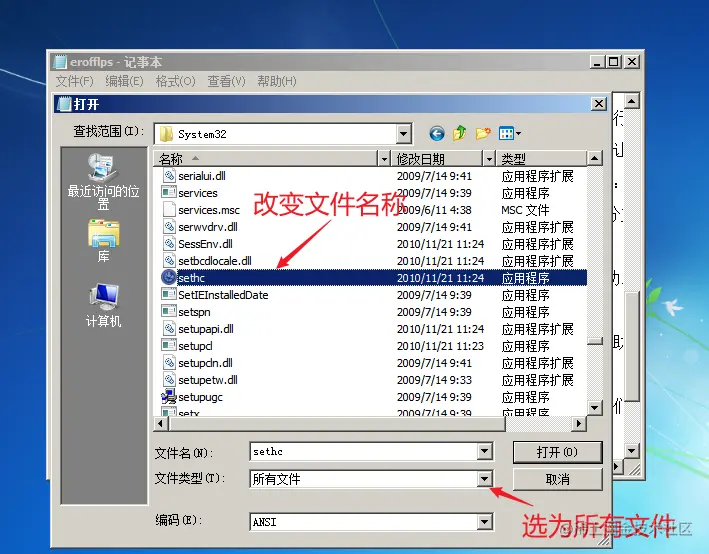Click the setupcln.dll file icon
Image resolution: width=709 pixels, height=554 pixels.
point(169,363)
